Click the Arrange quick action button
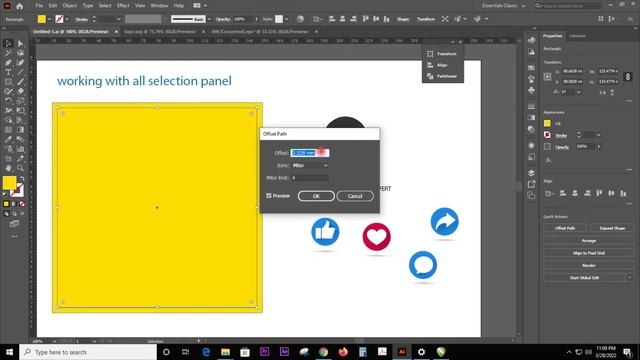 click(589, 241)
